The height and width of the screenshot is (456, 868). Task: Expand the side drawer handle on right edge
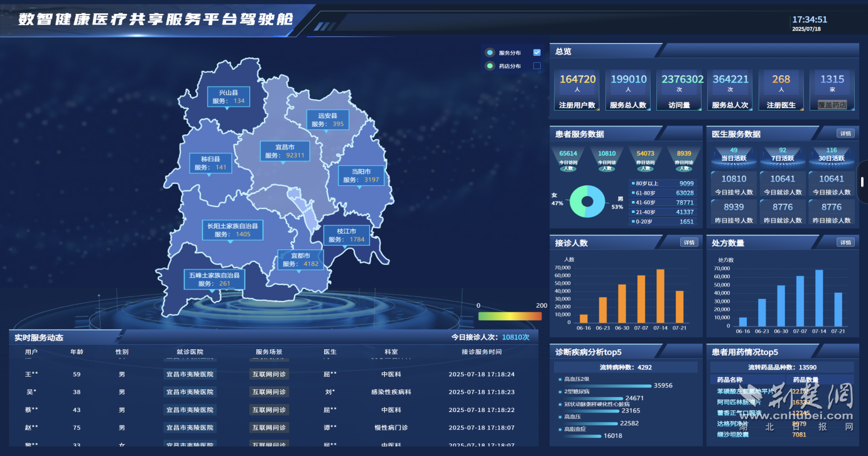863,182
